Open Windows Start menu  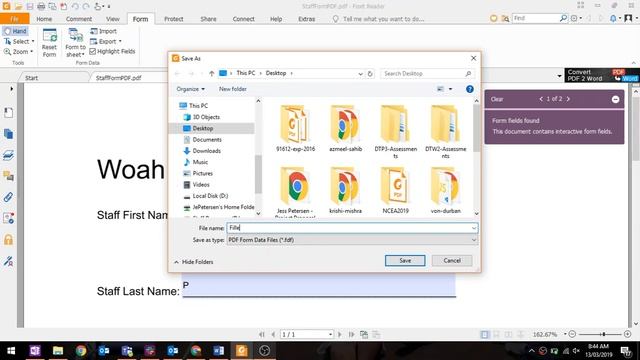[x=11, y=351]
